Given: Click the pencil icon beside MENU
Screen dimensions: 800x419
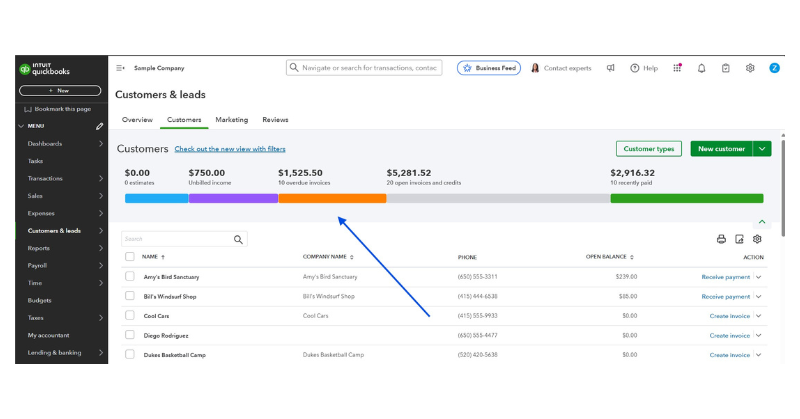Looking at the screenshot, I should (99, 126).
